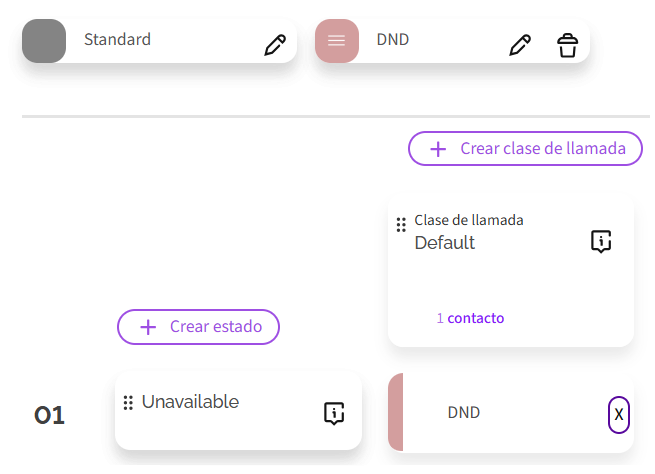Remove DND assignment with X button

(619, 414)
